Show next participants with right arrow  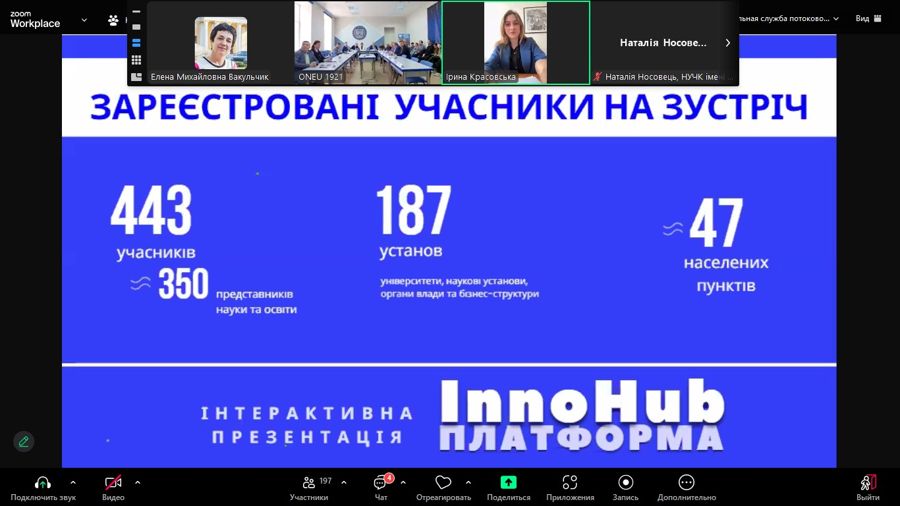point(728,42)
